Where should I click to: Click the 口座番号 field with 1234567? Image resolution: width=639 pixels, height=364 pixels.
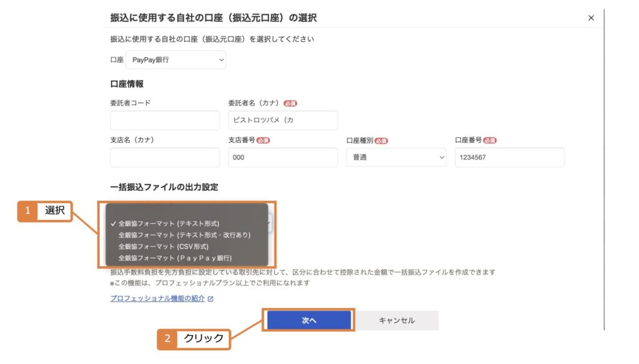pos(509,157)
